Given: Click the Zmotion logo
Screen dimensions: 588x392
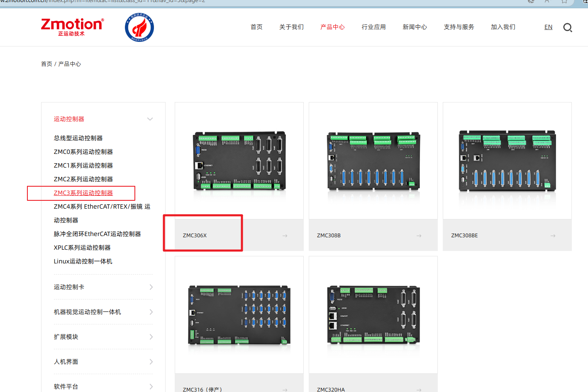Looking at the screenshot, I should (72, 27).
